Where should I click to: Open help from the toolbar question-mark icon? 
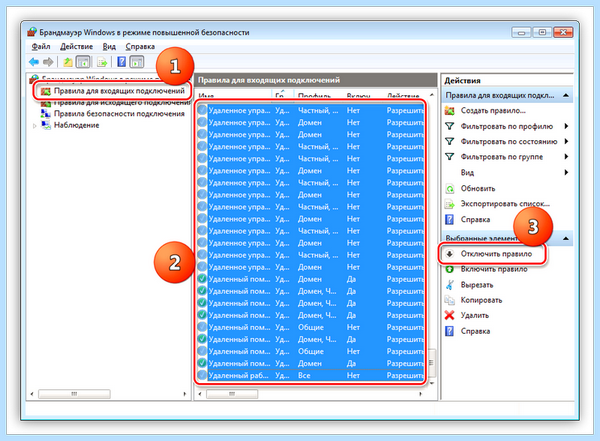(x=121, y=62)
